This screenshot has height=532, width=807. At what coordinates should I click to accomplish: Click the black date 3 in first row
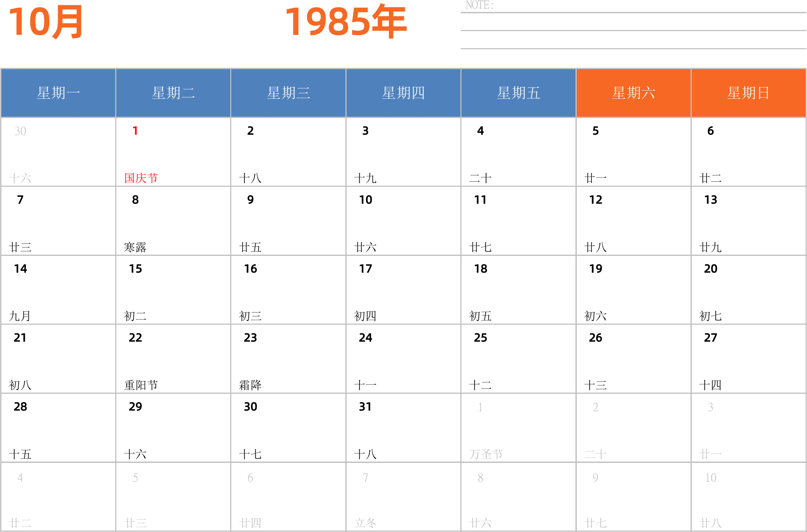click(365, 131)
